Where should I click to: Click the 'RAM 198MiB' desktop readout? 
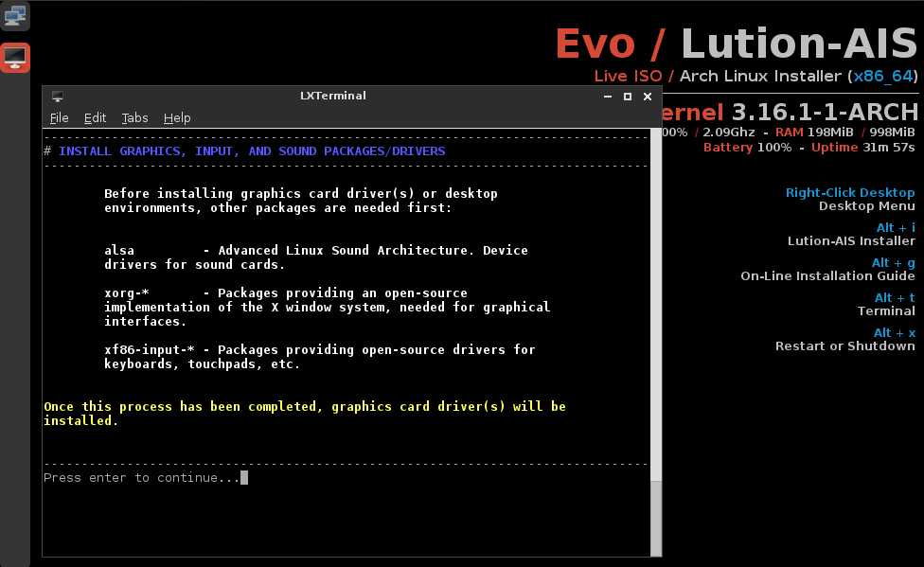[x=814, y=132]
